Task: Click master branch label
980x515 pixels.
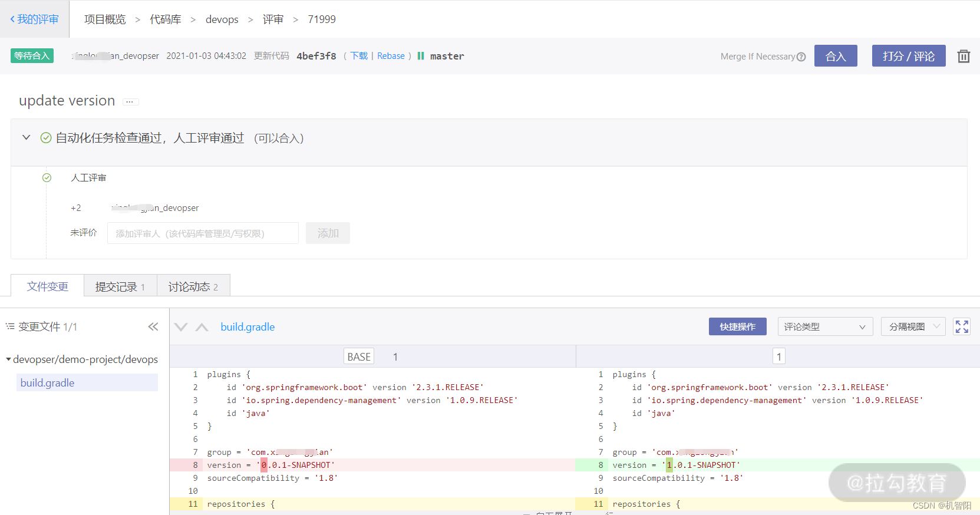Action: click(447, 56)
